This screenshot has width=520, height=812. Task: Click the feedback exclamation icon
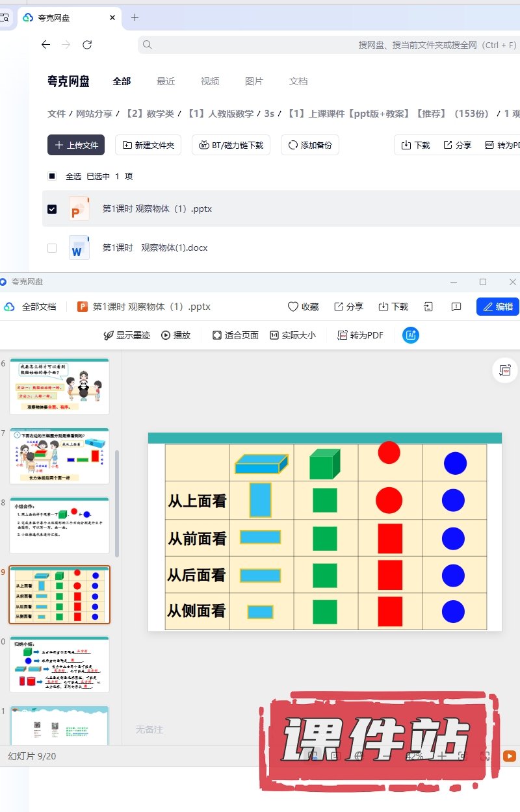pos(456,307)
